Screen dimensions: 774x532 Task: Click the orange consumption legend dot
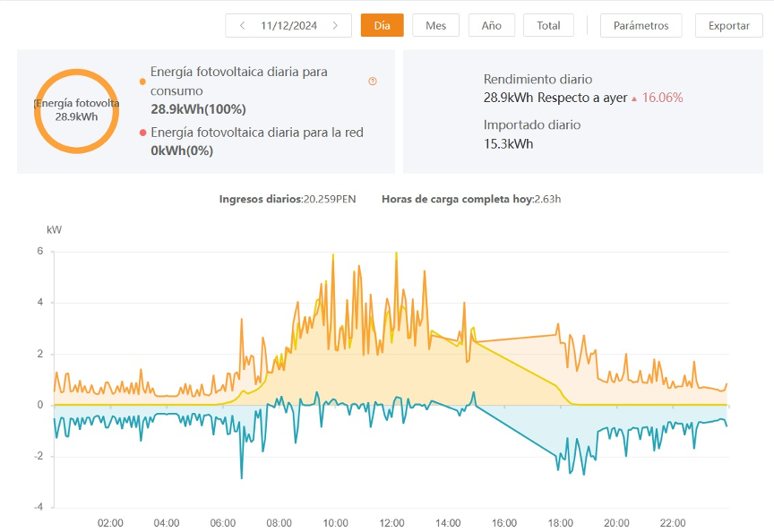tap(142, 82)
